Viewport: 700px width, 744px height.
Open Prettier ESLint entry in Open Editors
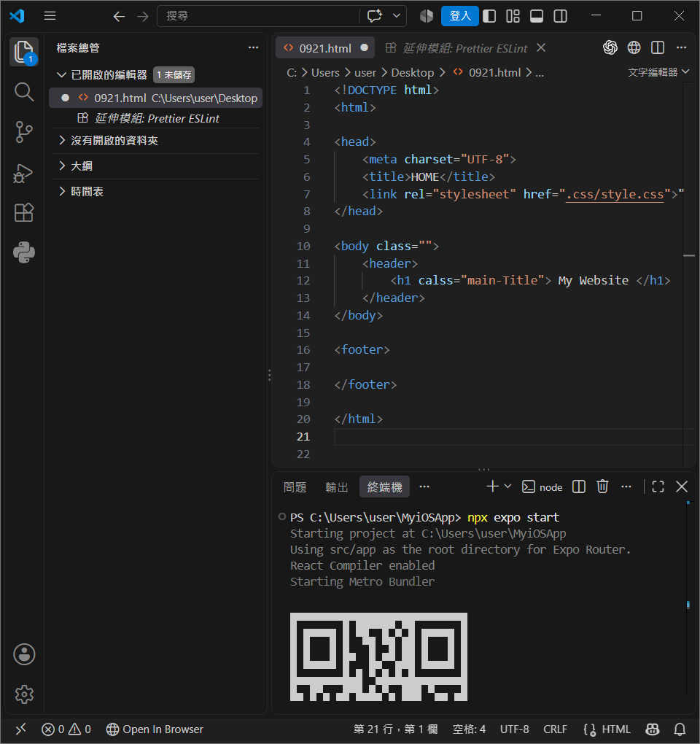coord(155,119)
